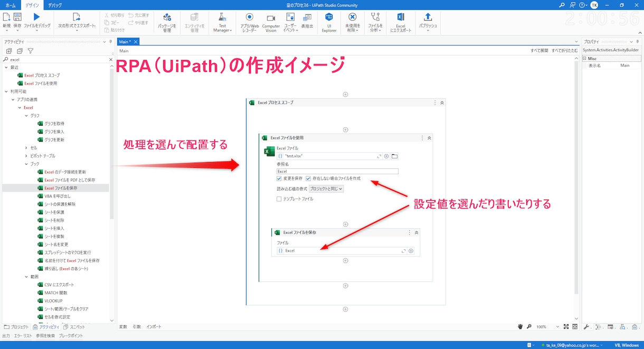Open the エラー リスト panel
644x349 pixels.
pyautogui.click(x=23, y=336)
